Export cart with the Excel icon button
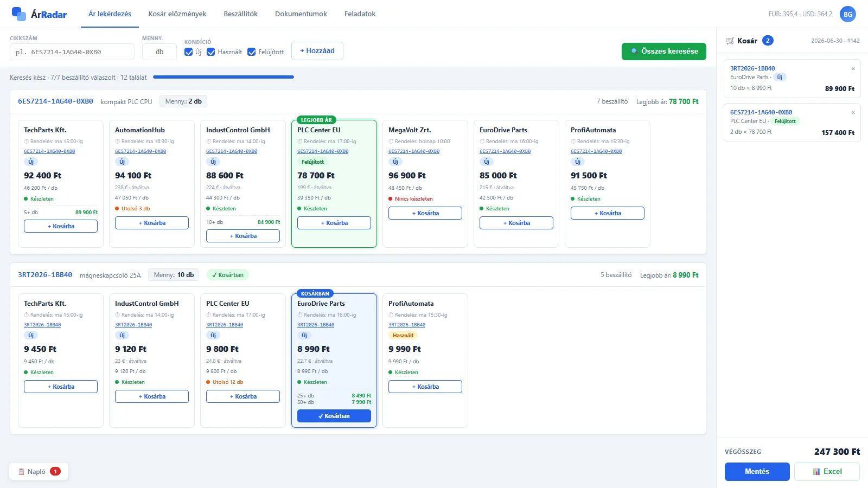This screenshot has height=488, width=868. 827,472
